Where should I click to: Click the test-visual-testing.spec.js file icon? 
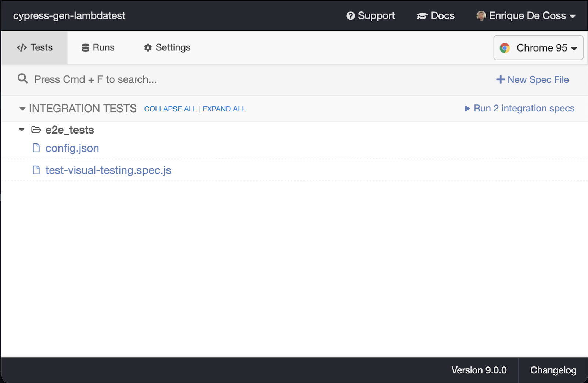(36, 170)
